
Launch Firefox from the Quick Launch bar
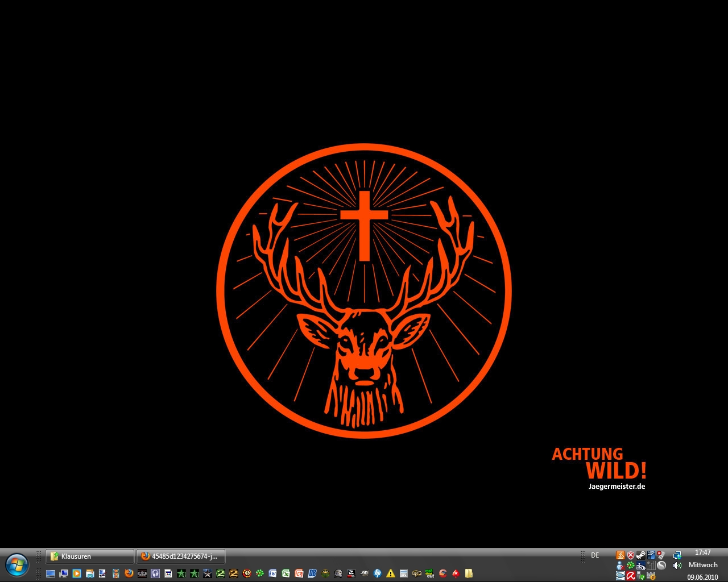click(129, 573)
